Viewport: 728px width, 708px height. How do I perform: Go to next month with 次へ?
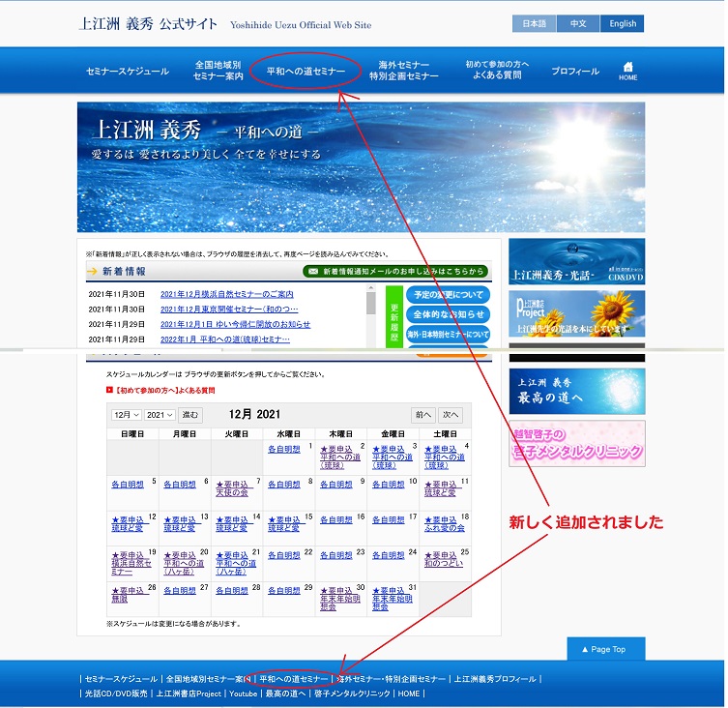coord(451,415)
